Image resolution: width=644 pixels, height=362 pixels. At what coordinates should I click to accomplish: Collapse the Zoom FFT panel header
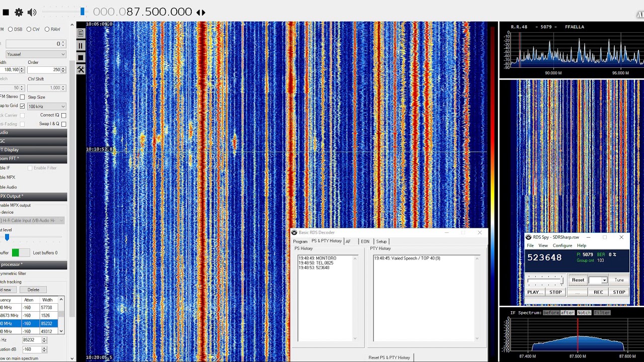tap(33, 158)
